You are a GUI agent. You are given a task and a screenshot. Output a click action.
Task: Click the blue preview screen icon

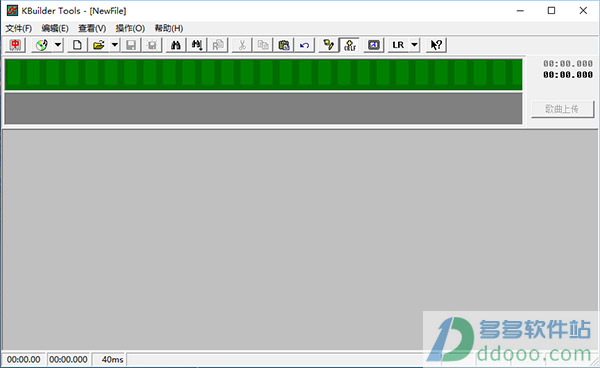(x=373, y=45)
